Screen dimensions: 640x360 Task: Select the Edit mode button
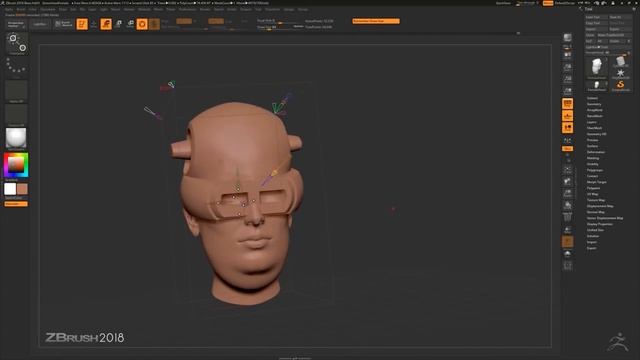[82, 24]
